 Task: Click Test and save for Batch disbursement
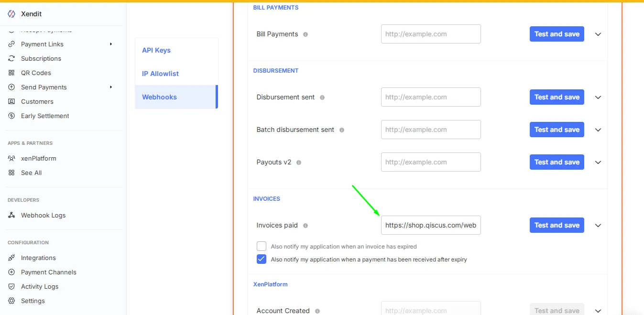click(x=557, y=130)
